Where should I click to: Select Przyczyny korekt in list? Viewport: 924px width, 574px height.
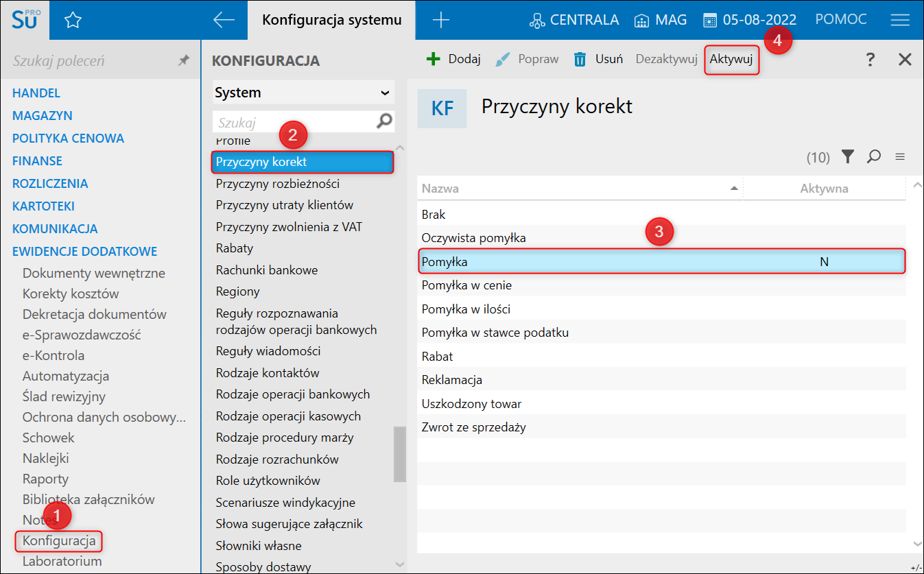tap(303, 162)
